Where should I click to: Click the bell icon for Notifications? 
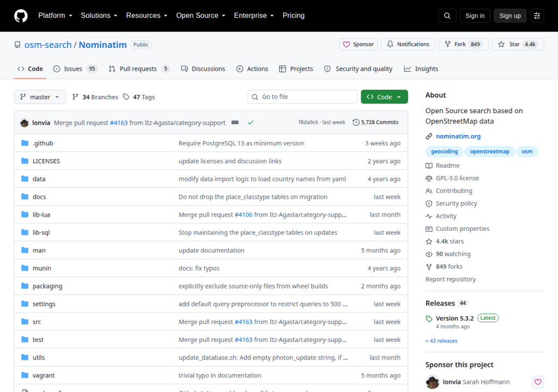[x=390, y=44]
